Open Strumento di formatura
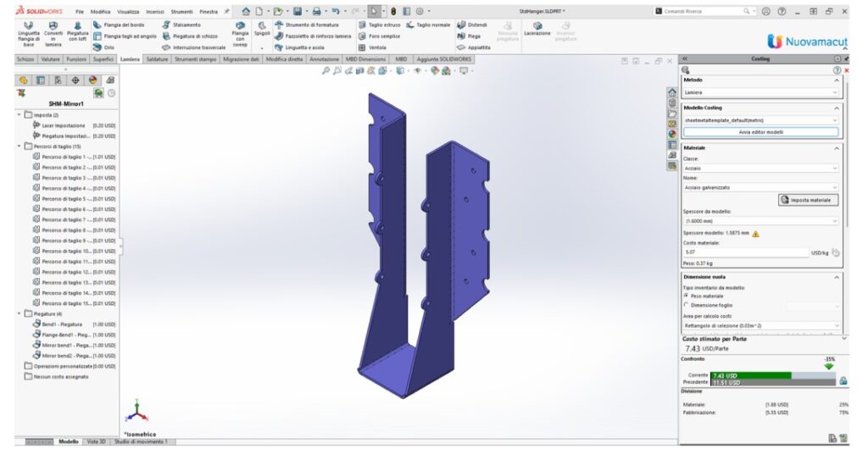 pos(306,25)
